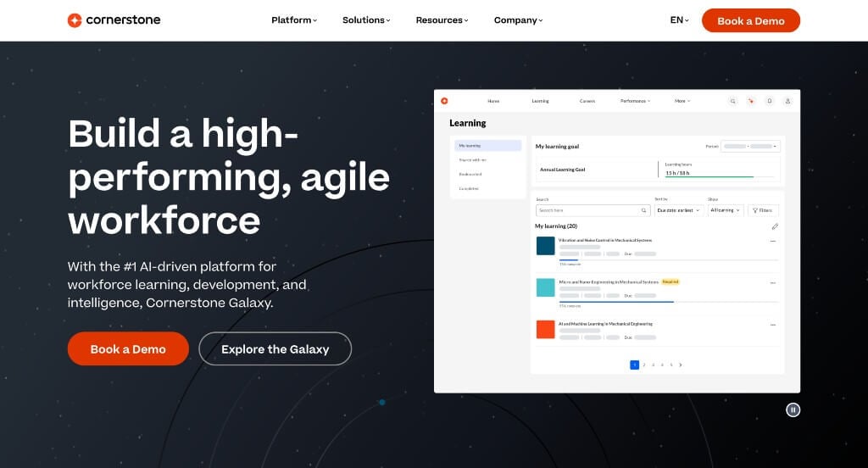Click the AI and Machine Learning course thumbnail
The image size is (868, 468).
click(x=545, y=330)
